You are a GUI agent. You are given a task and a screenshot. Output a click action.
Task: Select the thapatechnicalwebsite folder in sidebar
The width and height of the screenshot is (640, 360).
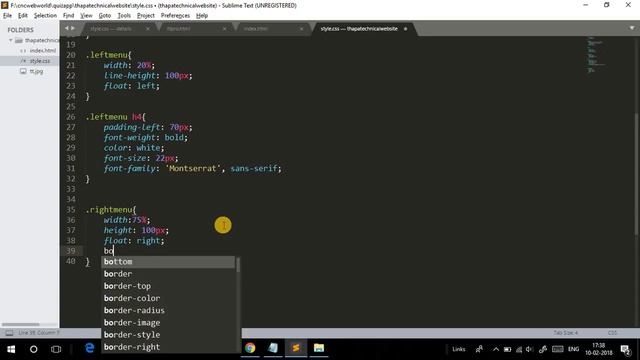coord(42,40)
